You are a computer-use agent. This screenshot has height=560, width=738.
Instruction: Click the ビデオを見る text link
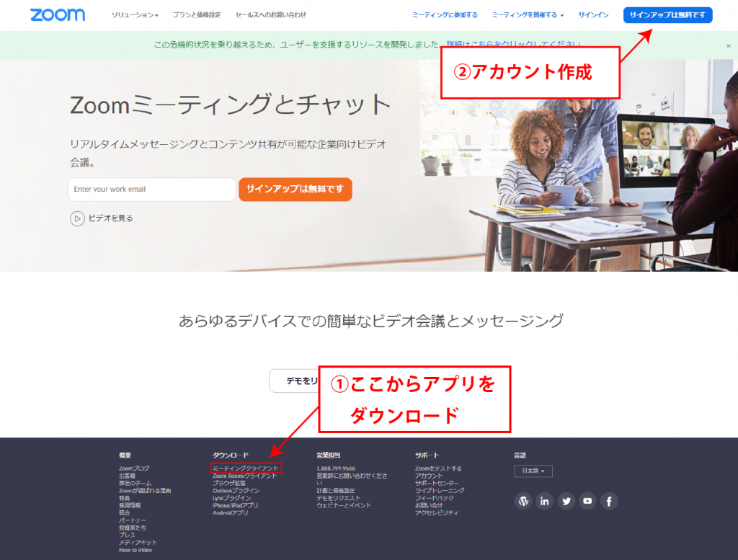pyautogui.click(x=110, y=218)
